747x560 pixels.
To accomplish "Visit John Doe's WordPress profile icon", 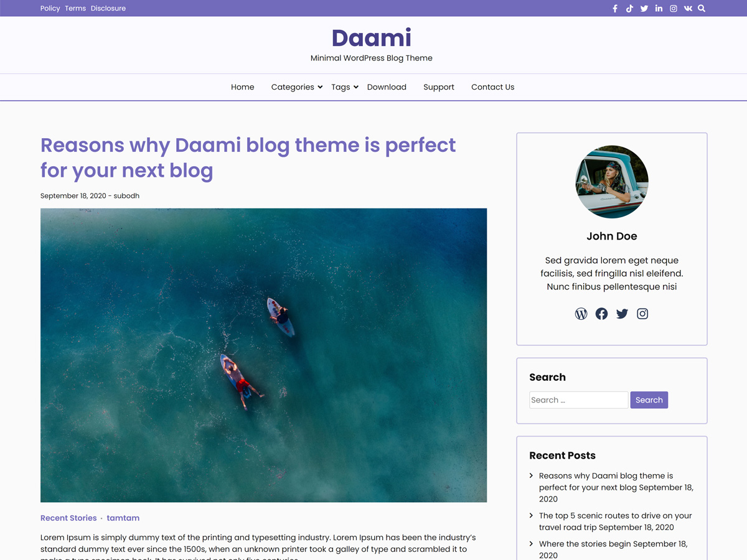I will tap(581, 314).
